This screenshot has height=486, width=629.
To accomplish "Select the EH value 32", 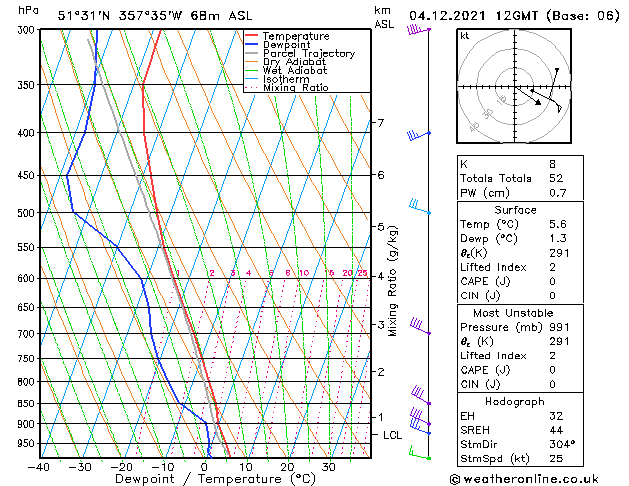I will pos(556,416).
